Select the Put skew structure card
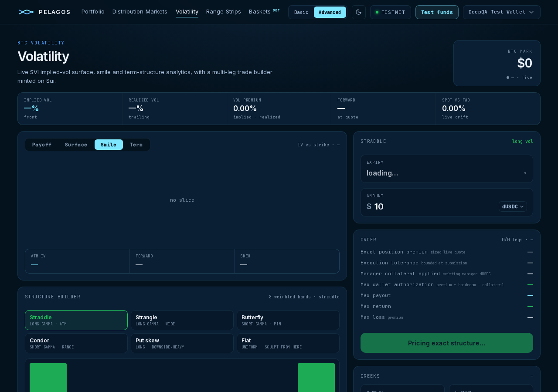 (x=182, y=343)
